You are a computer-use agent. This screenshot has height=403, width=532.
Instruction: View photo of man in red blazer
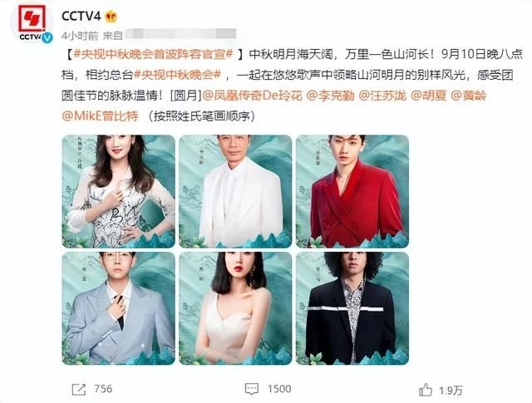[352, 191]
